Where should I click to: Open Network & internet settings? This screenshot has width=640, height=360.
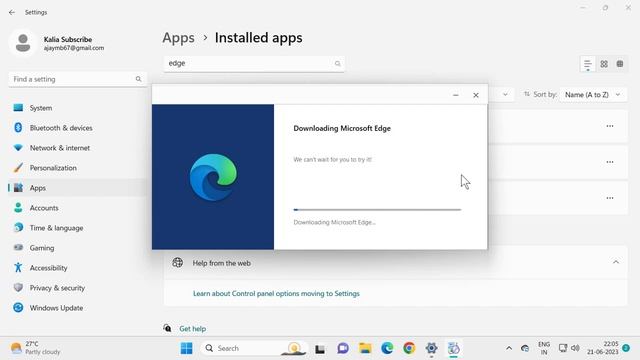[x=78, y=148]
